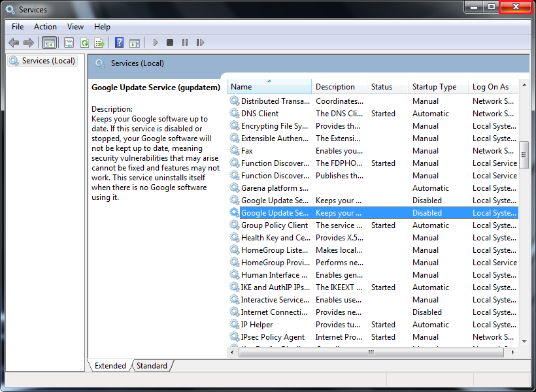Image resolution: width=536 pixels, height=392 pixels.
Task: Click the horizontal scrollbar left arrow
Action: tap(233, 352)
